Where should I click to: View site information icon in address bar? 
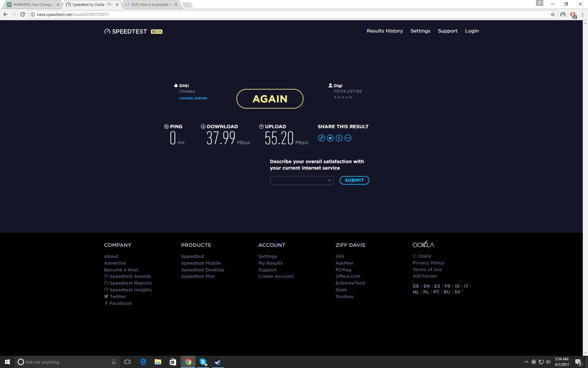[33, 14]
